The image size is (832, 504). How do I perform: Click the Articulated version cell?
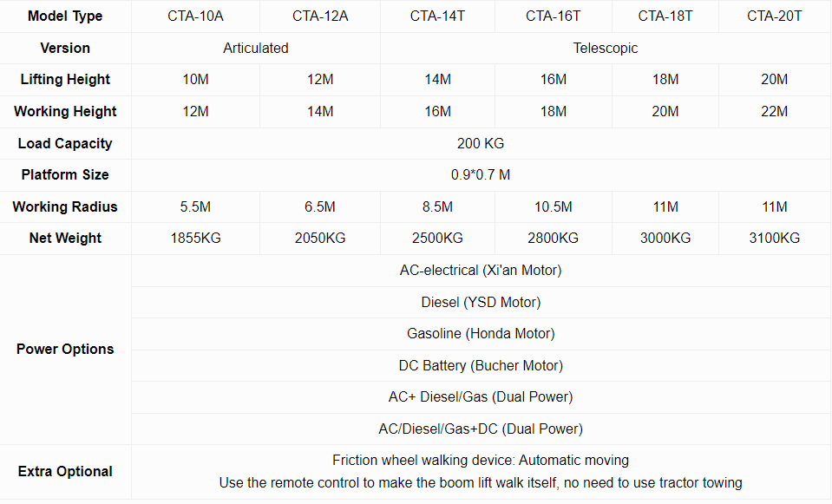[256, 48]
